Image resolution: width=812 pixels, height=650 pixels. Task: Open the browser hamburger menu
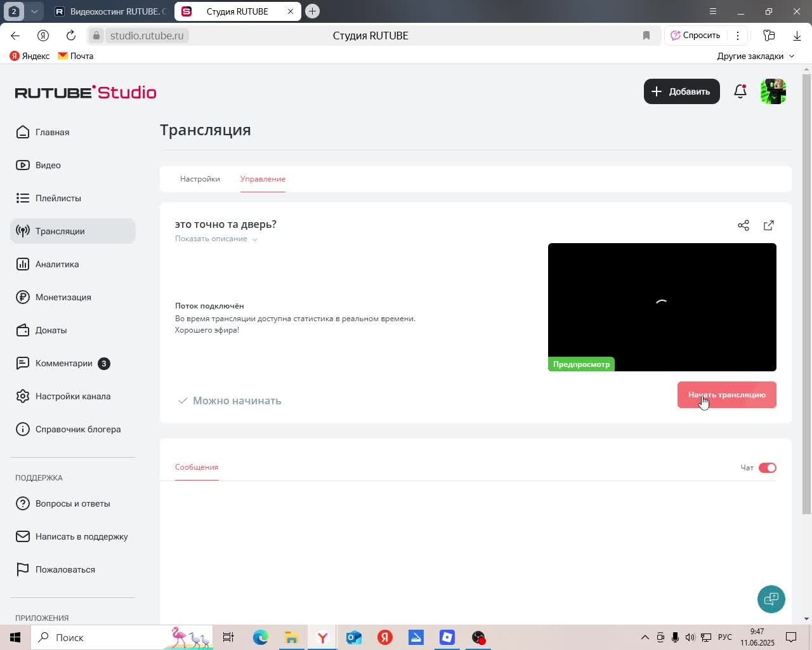tap(713, 11)
